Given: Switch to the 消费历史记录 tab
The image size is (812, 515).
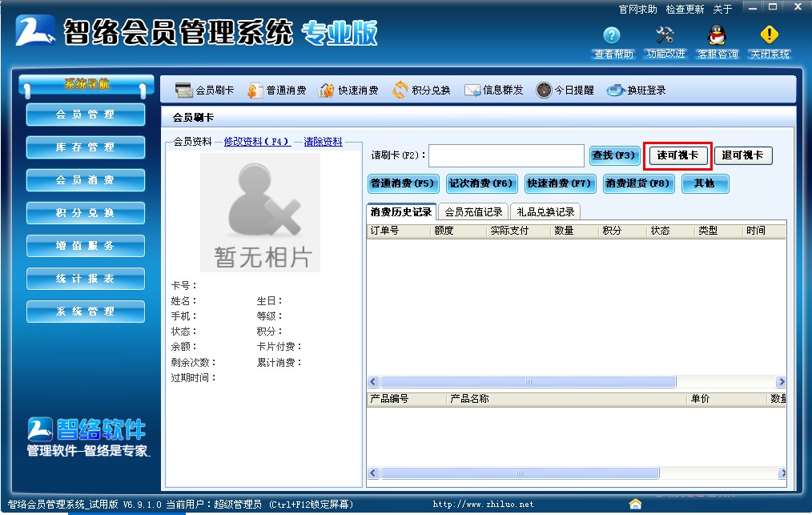Looking at the screenshot, I should pos(401,212).
